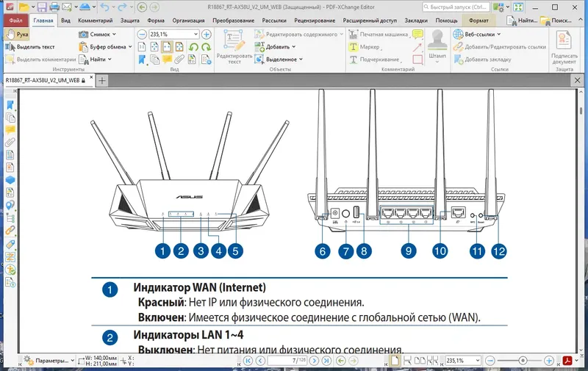Open the Штамп stamp tool
Screen dimensions: 588x371
pos(437,45)
